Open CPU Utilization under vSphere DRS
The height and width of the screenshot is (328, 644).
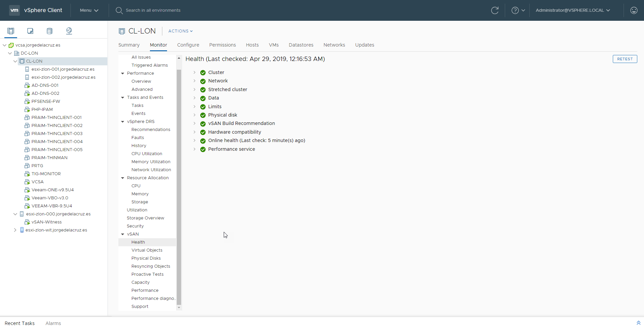click(147, 154)
